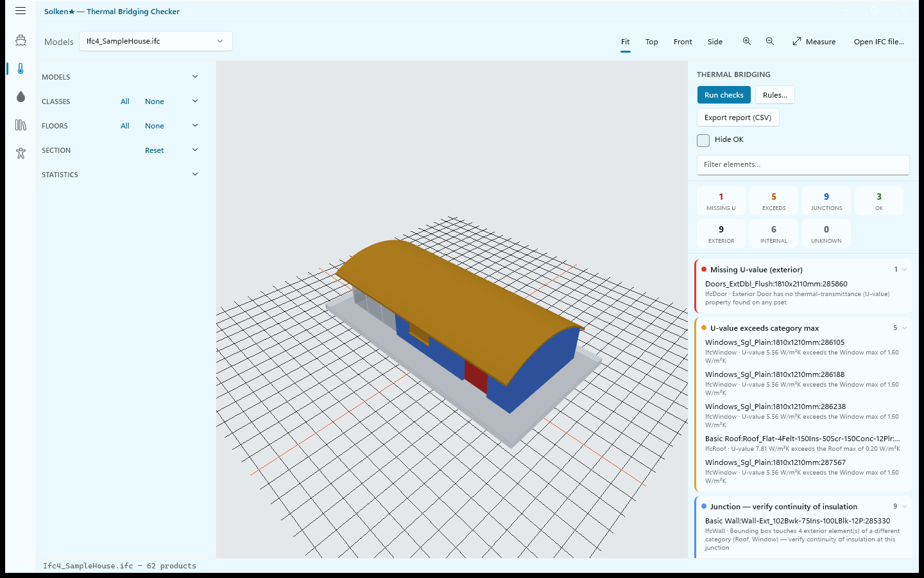924x578 pixels.
Task: Select Windows_Sgl_Plain 286105 result
Action: coord(804,351)
